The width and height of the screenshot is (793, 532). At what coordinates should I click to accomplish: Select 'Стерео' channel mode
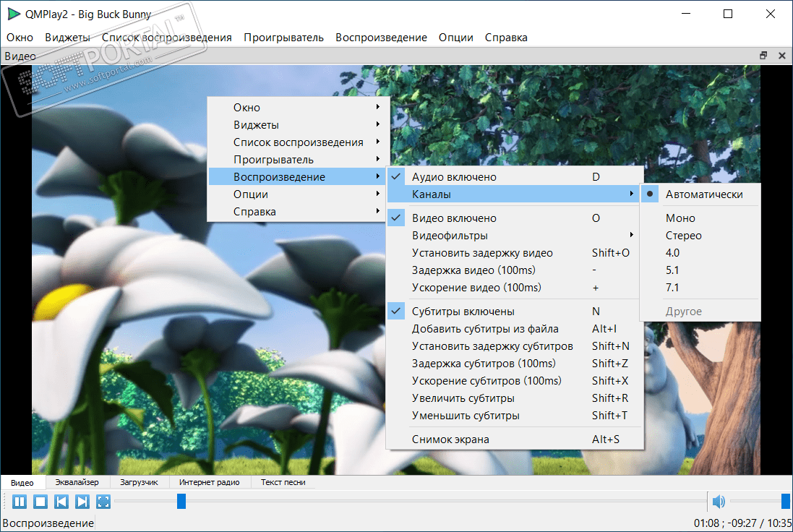coord(700,236)
